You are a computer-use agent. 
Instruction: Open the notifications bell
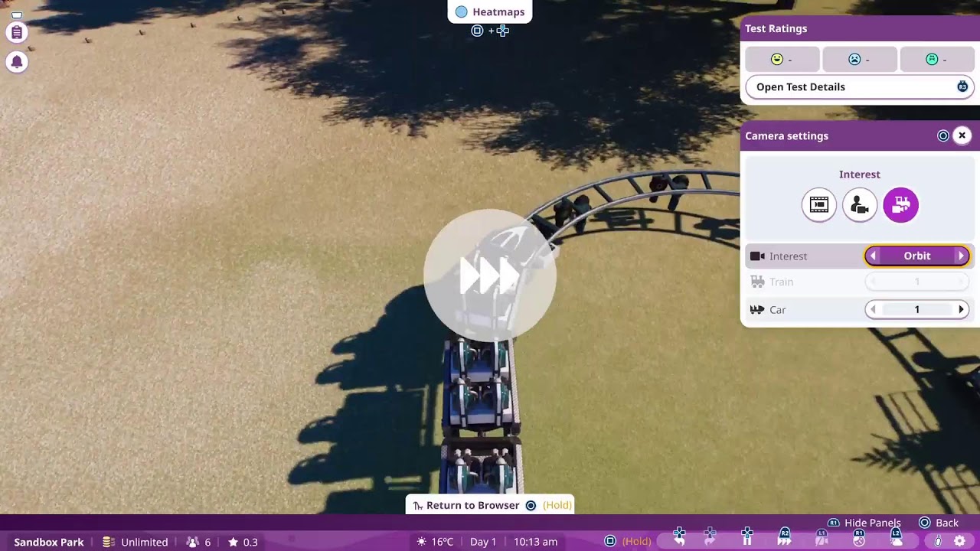click(17, 62)
